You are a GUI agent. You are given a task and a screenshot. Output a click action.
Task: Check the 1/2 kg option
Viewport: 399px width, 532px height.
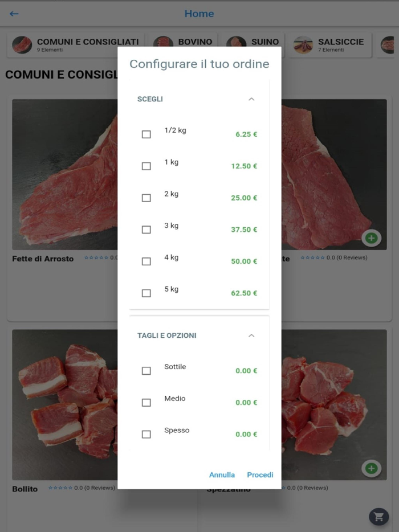[146, 134]
